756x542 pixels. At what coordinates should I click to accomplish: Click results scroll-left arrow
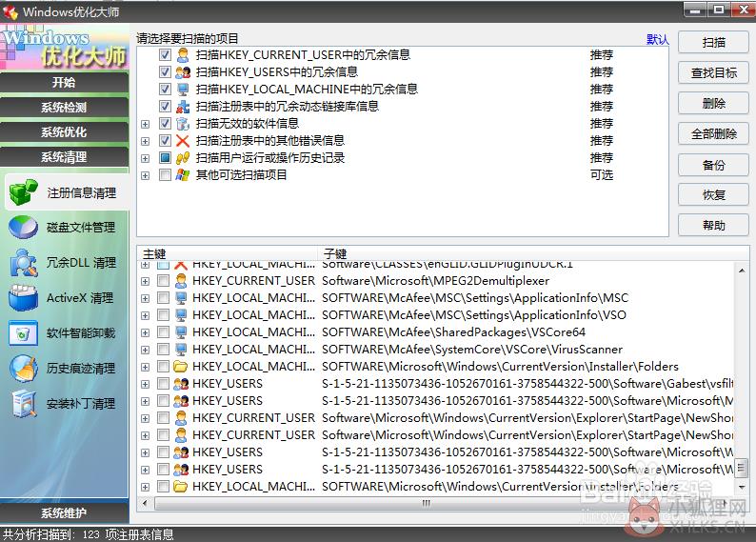[145, 504]
